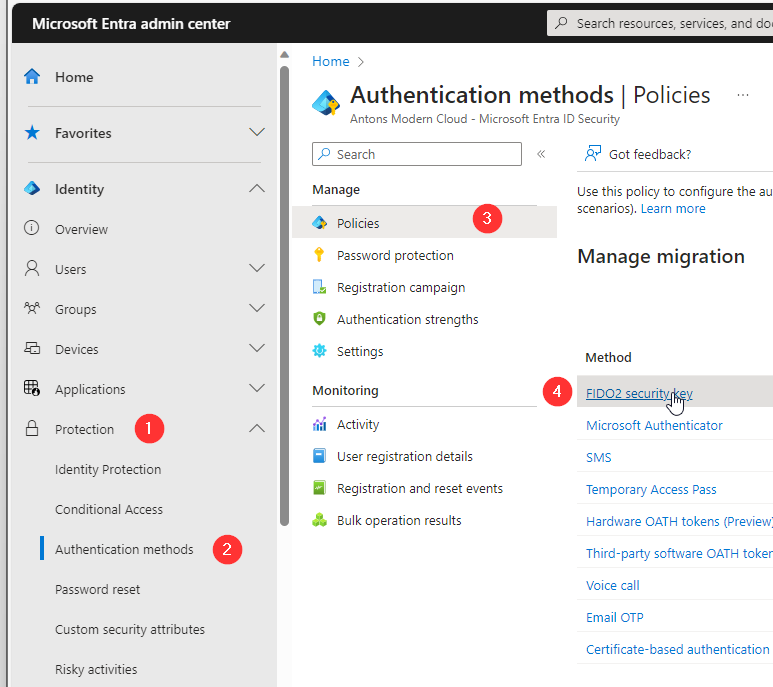The width and height of the screenshot is (773, 687).
Task: Click the Bulk operation results icon
Action: [319, 520]
